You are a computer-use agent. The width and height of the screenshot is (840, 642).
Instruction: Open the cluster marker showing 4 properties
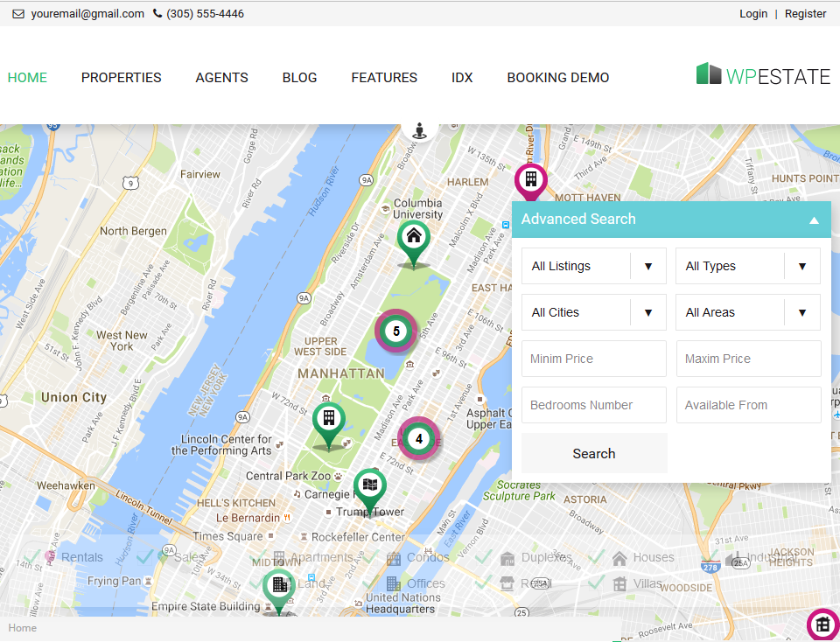(x=419, y=439)
